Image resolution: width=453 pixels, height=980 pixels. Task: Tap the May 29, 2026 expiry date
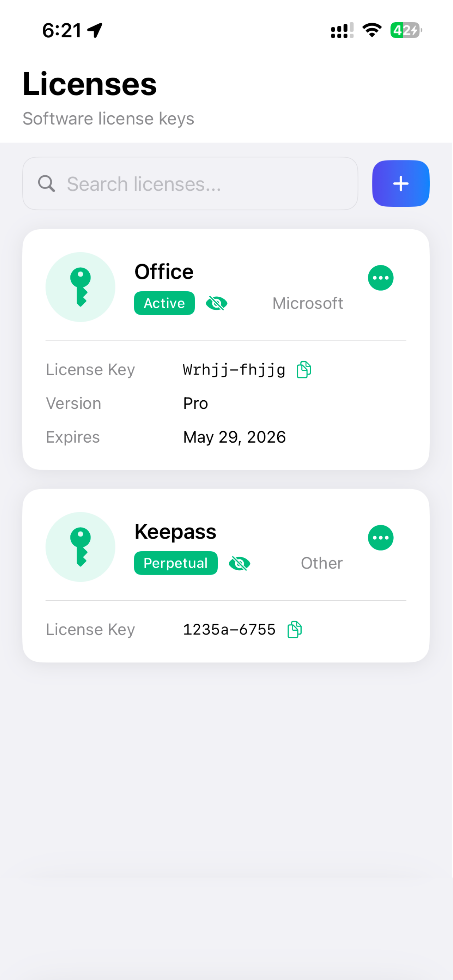point(235,437)
